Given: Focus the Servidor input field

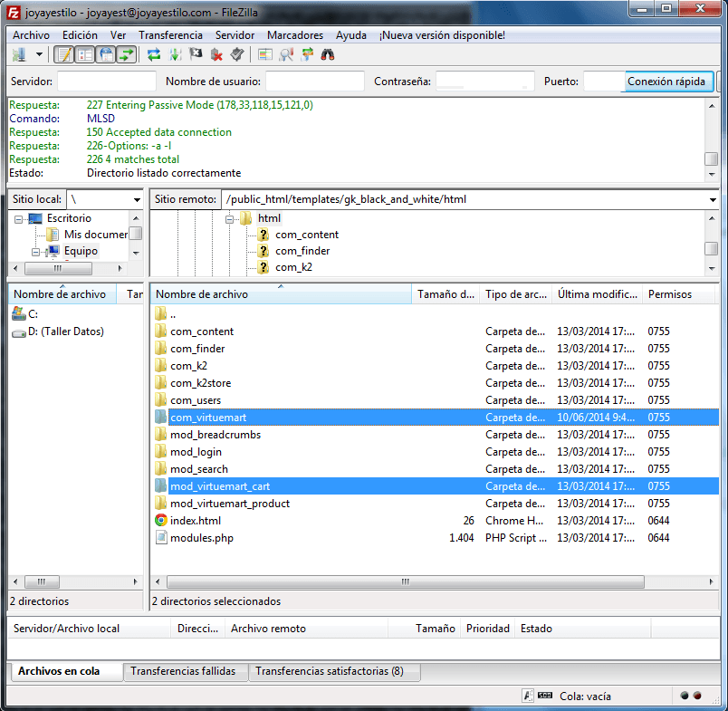Looking at the screenshot, I should pyautogui.click(x=107, y=82).
